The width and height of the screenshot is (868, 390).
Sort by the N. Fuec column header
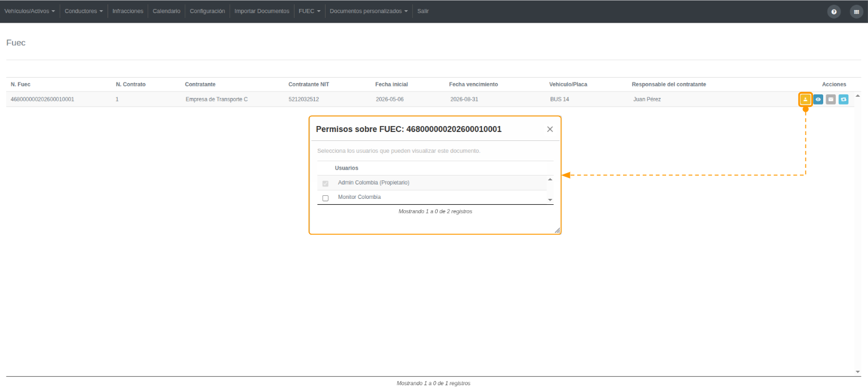point(20,84)
